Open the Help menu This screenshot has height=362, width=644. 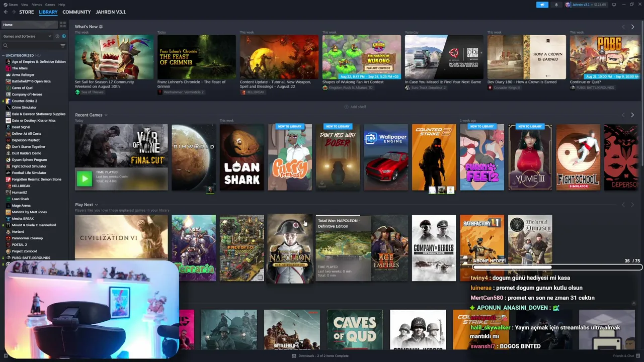pyautogui.click(x=61, y=5)
